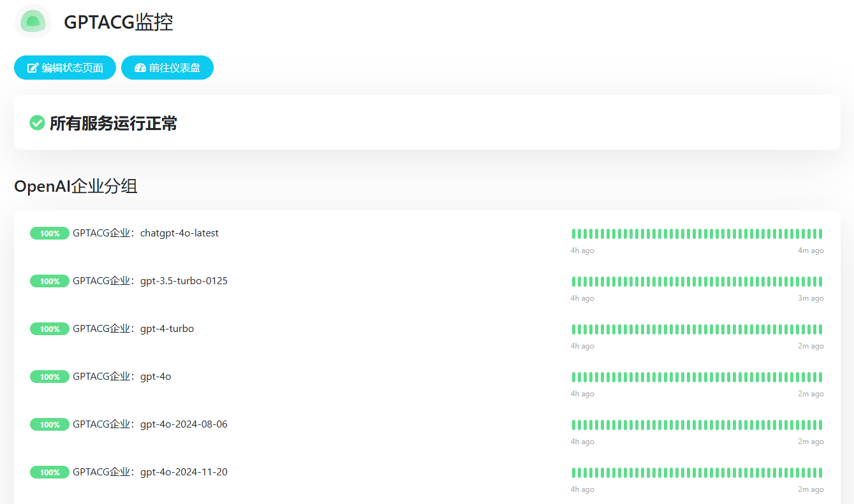Click the 100% badge beside gpt-3.5-turbo-0125

(x=50, y=281)
